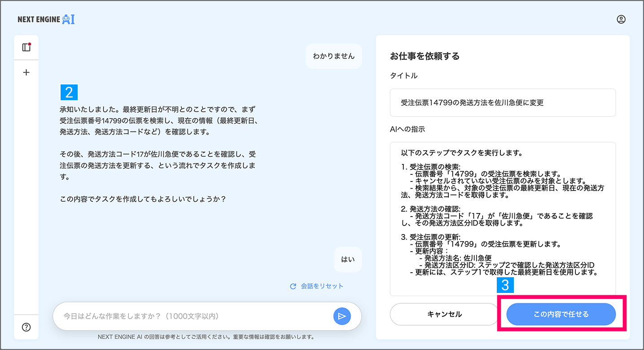Click the blue step marker number 3
Image resolution: width=644 pixels, height=350 pixels.
tap(505, 285)
